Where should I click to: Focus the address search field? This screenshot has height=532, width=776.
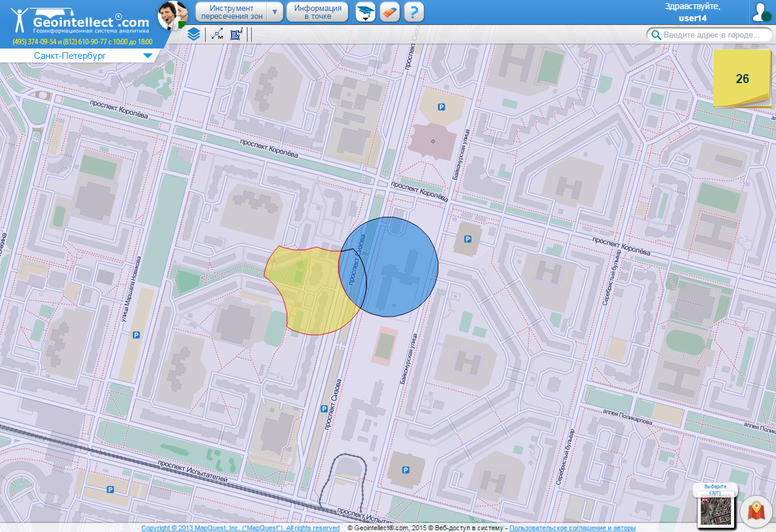[710, 35]
